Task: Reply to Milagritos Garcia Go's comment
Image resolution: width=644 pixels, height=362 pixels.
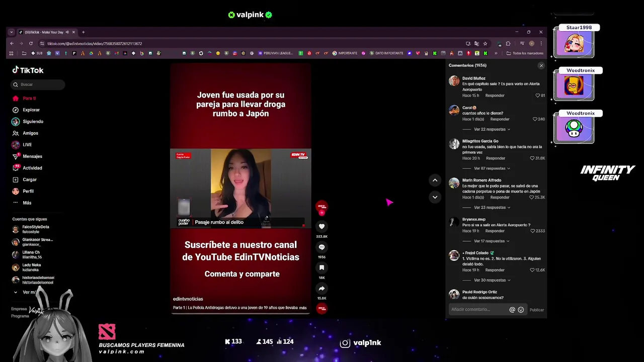Action: pyautogui.click(x=496, y=158)
